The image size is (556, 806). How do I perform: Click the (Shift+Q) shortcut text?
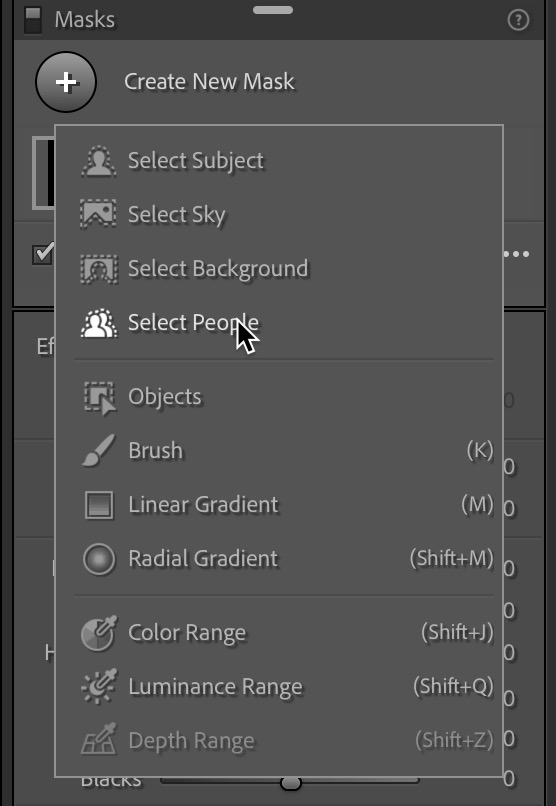pos(454,686)
